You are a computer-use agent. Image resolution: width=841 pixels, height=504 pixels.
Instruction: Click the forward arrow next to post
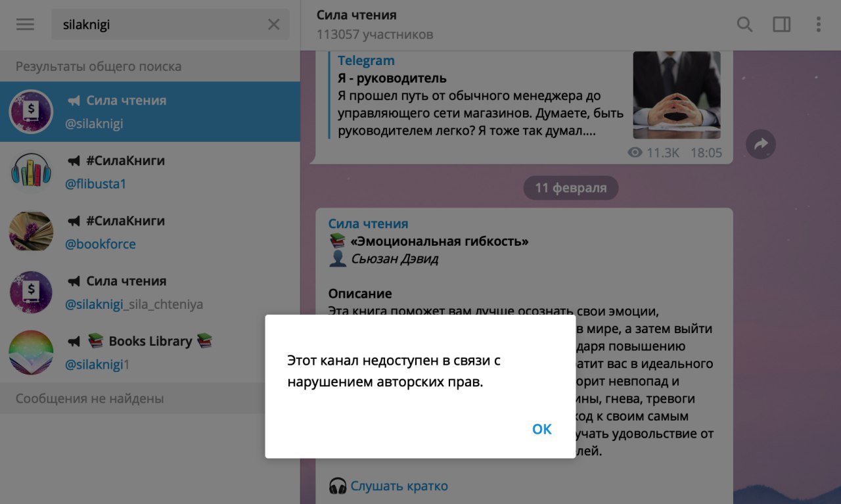coord(761,144)
